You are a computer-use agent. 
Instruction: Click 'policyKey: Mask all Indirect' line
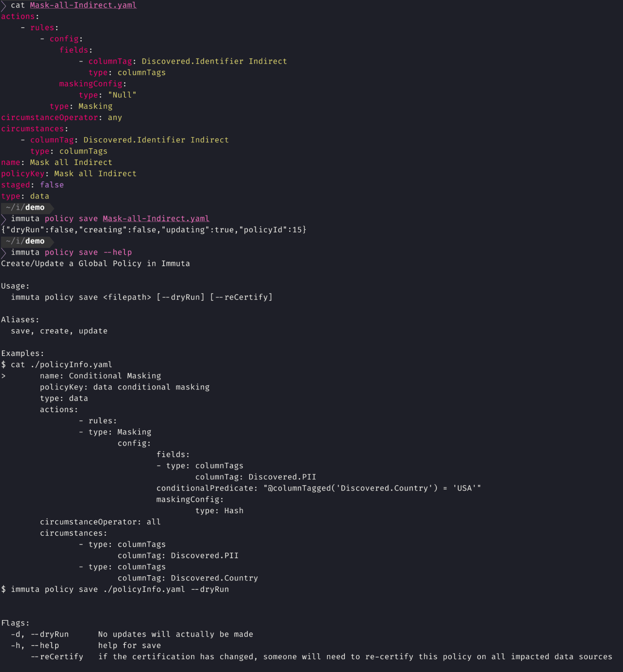click(x=69, y=174)
